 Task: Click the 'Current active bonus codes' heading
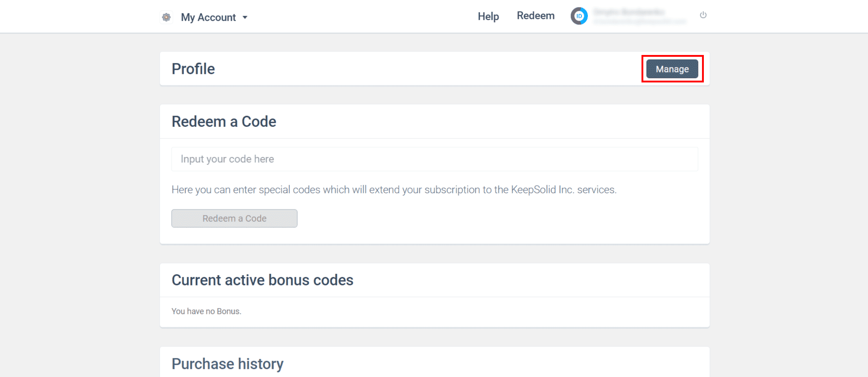262,280
